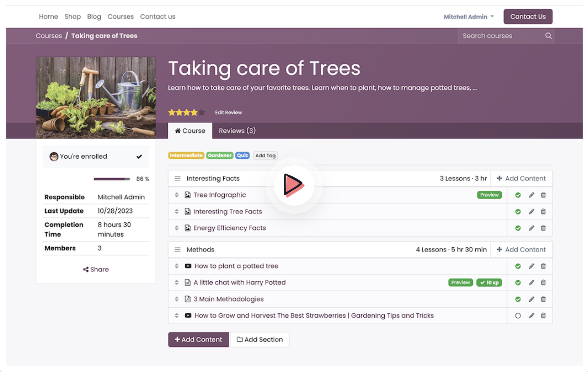Click Harry Potted lesson reorder arrows
The width and height of the screenshot is (588, 372).
[x=177, y=282]
